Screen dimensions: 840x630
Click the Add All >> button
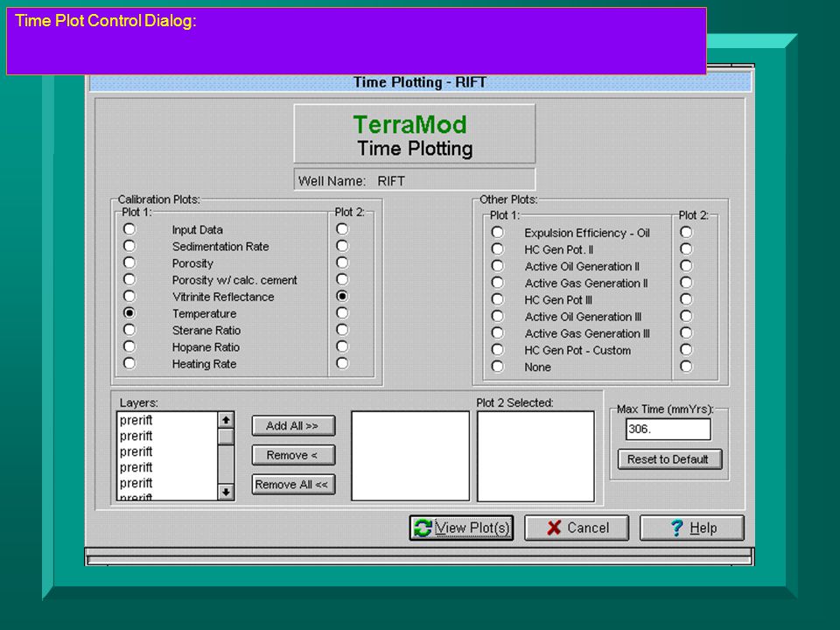[294, 426]
